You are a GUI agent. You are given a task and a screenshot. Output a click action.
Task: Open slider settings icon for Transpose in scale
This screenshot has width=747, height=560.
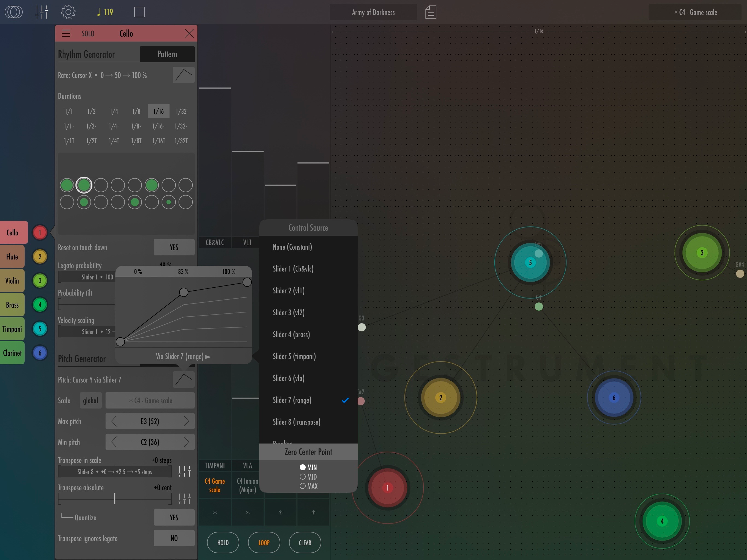coord(184,471)
